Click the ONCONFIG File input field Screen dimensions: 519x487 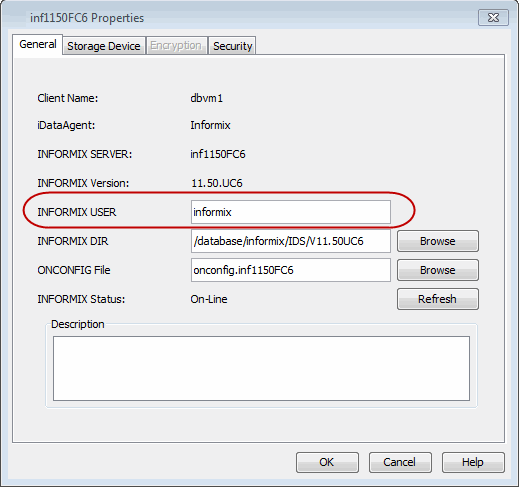pos(291,270)
